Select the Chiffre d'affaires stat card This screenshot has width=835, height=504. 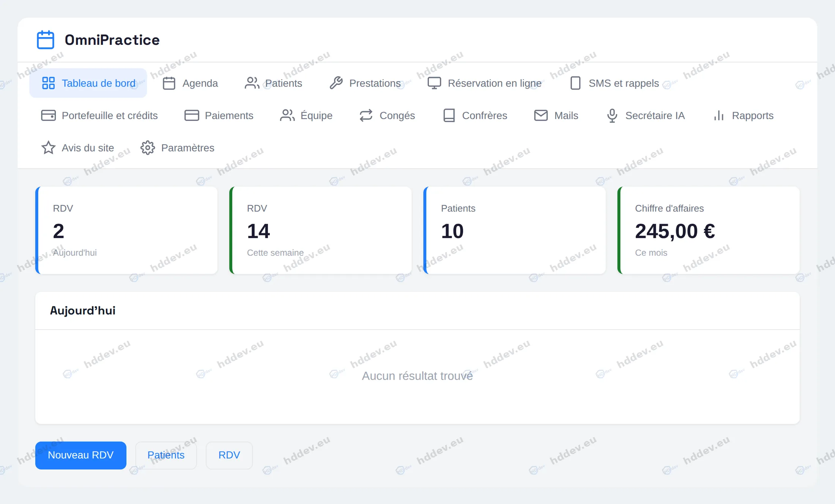click(709, 230)
